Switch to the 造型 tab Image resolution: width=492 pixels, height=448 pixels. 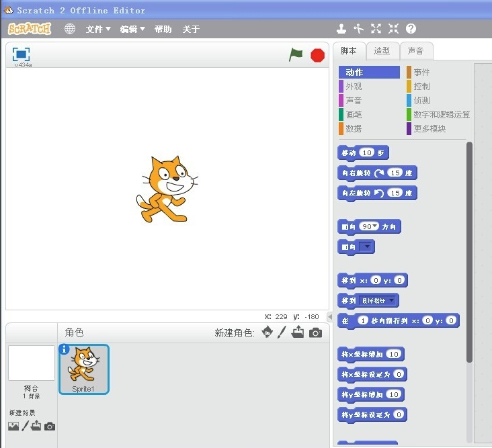coord(382,51)
